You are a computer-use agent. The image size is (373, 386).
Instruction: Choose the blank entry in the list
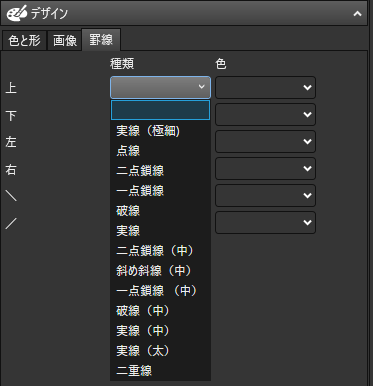(x=160, y=110)
